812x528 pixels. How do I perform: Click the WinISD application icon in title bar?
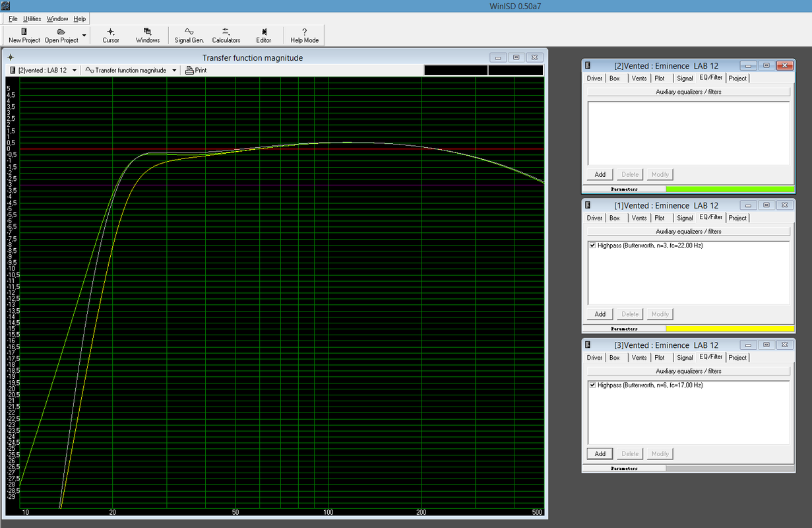pos(5,6)
